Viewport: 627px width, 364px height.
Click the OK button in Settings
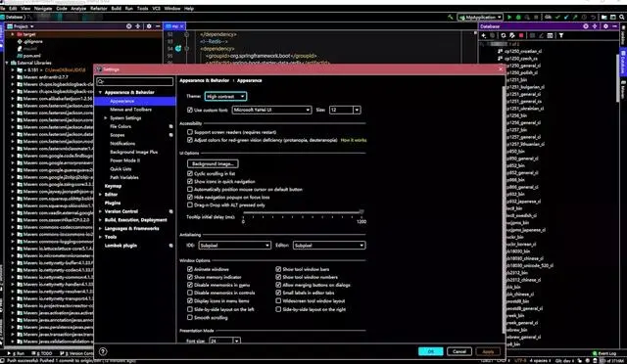tap(431, 351)
